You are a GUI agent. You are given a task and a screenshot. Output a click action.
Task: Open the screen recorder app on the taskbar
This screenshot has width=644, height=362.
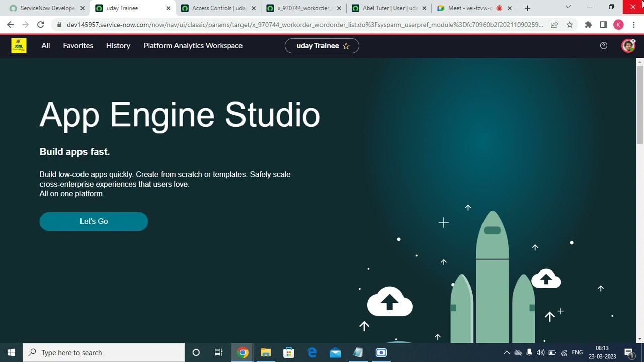click(381, 353)
